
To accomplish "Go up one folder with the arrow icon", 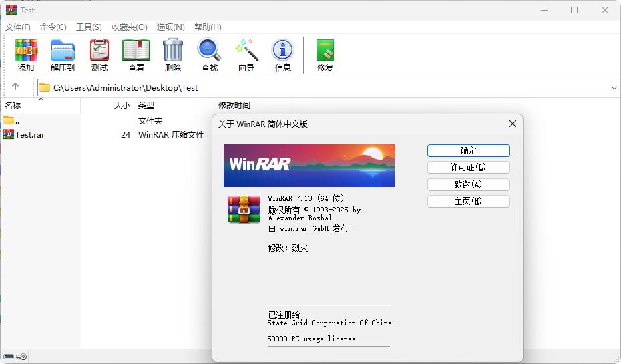I will 15,86.
